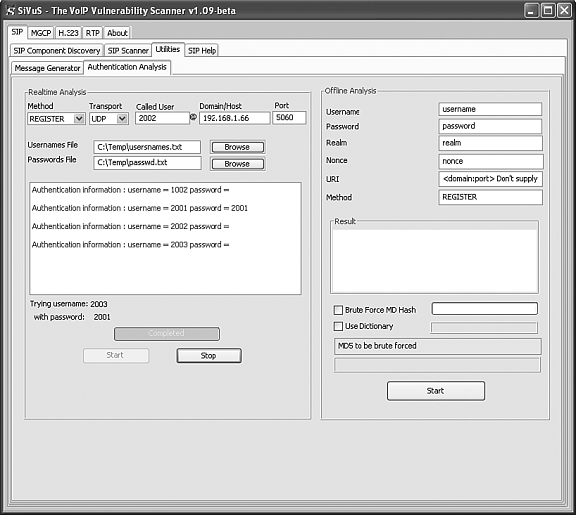
Task: Switch to Message Generator tab
Action: pos(47,68)
